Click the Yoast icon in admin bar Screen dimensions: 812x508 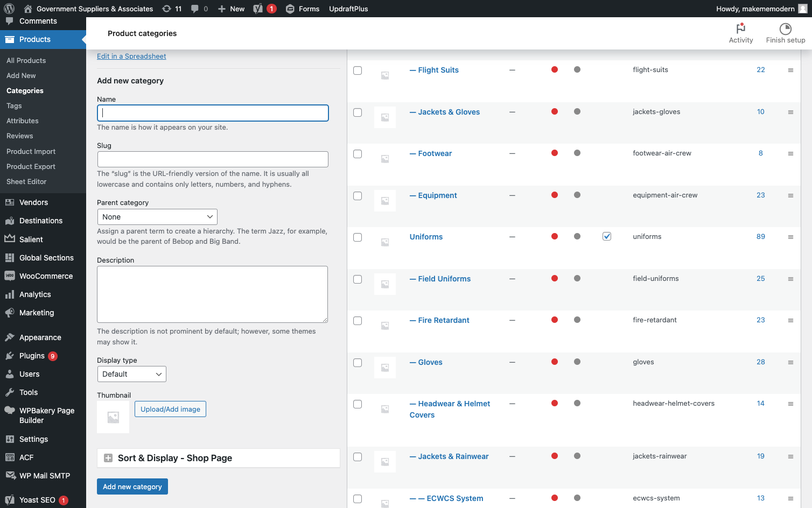pyautogui.click(x=264, y=9)
